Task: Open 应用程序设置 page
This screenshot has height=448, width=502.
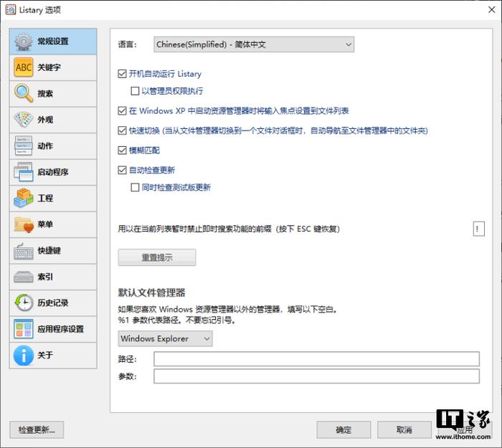Action: (x=53, y=329)
